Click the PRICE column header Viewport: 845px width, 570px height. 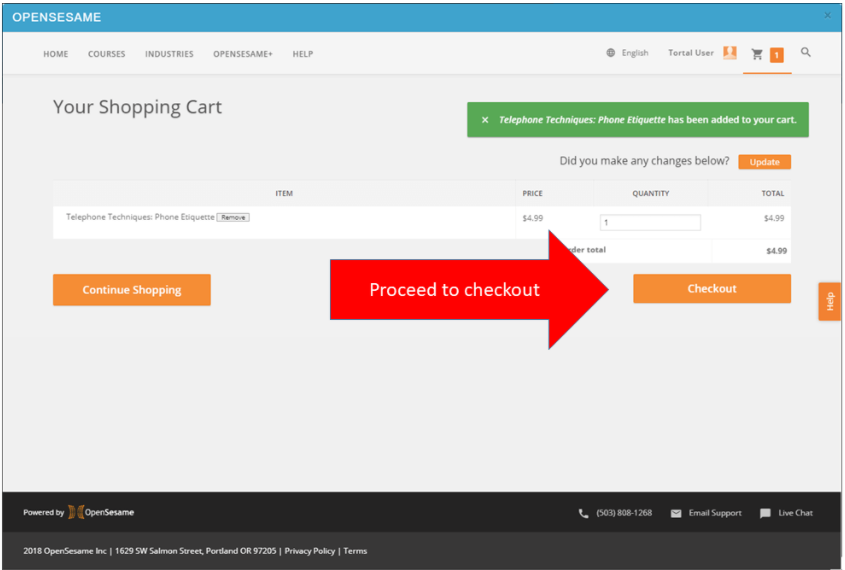[532, 193]
